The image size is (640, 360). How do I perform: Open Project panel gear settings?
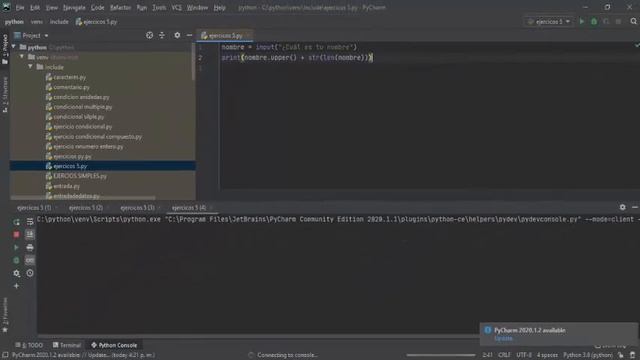[x=177, y=36]
